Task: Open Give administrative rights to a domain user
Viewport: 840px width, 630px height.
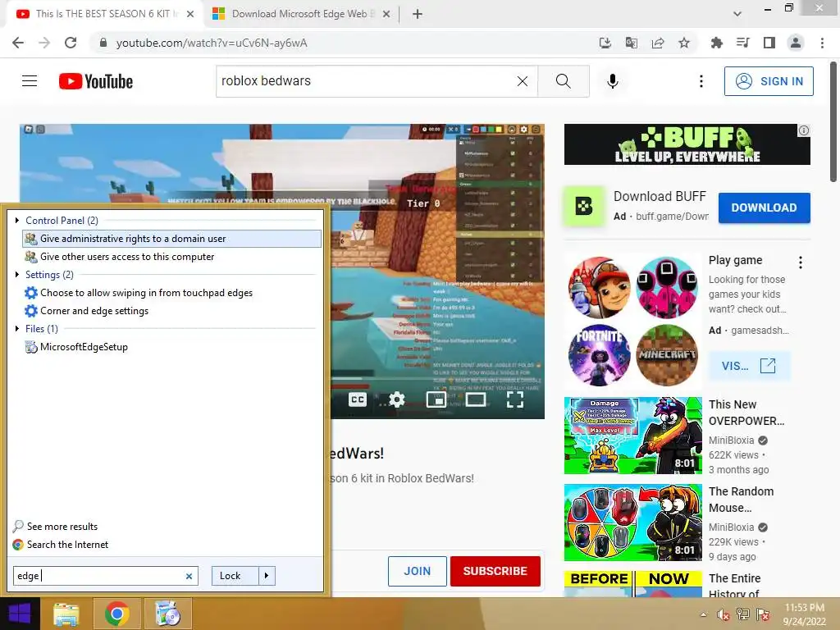Action: tap(171, 239)
